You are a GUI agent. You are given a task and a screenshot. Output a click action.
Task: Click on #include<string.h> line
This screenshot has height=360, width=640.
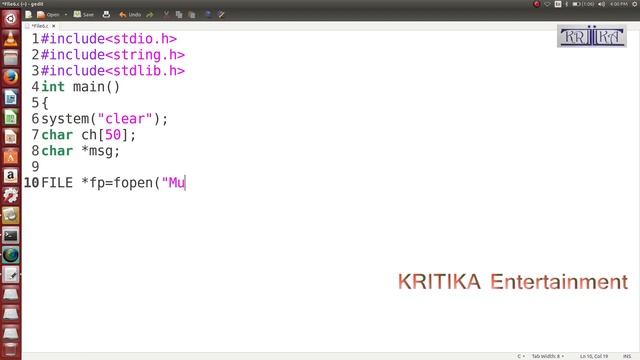(113, 55)
